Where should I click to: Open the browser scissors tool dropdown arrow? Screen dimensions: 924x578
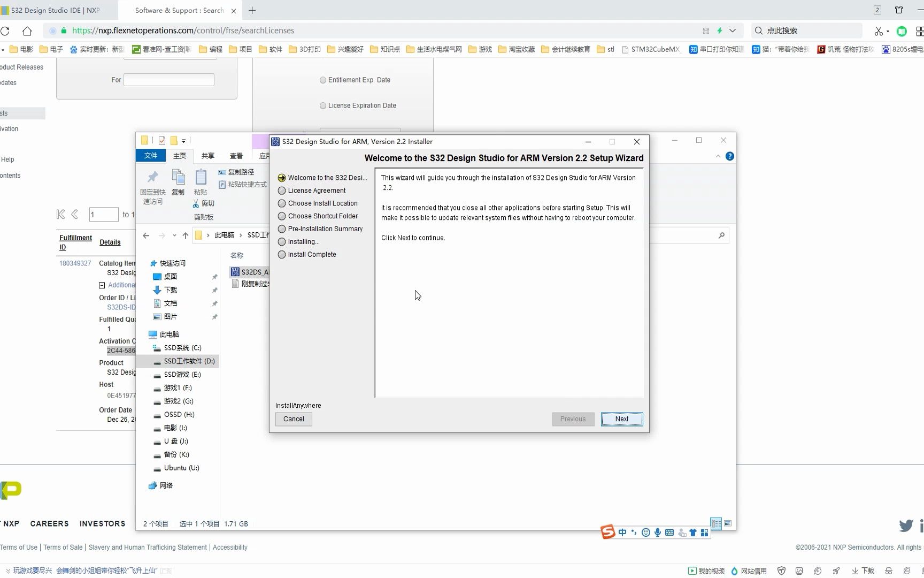point(888,31)
